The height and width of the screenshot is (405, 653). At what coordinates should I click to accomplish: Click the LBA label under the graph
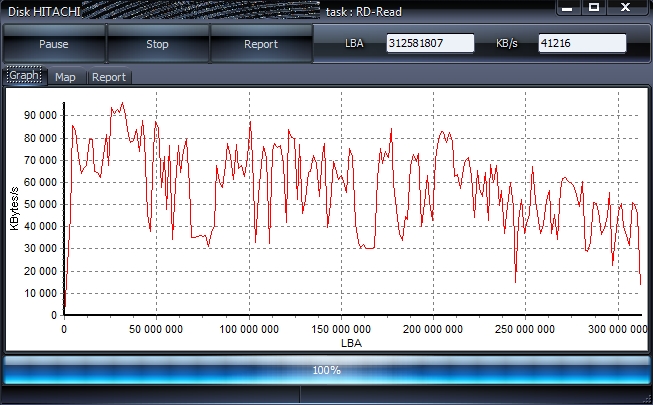pyautogui.click(x=351, y=342)
